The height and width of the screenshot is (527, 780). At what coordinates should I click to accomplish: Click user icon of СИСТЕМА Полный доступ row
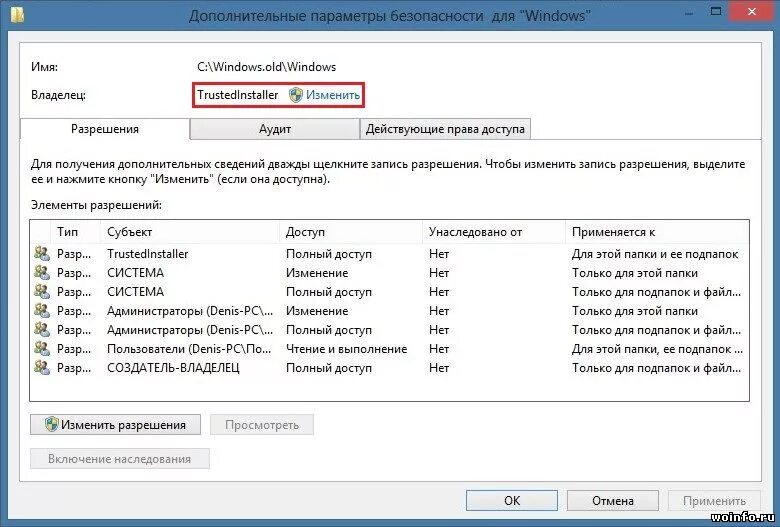[42, 292]
